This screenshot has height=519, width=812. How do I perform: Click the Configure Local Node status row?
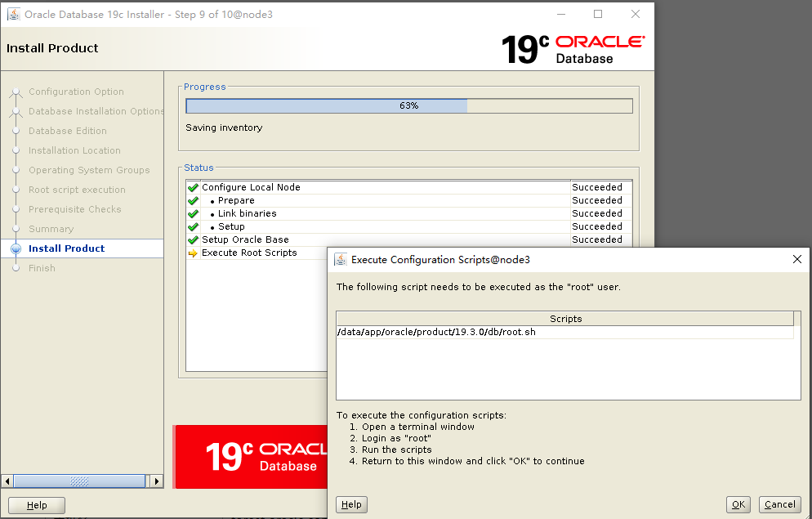(409, 187)
